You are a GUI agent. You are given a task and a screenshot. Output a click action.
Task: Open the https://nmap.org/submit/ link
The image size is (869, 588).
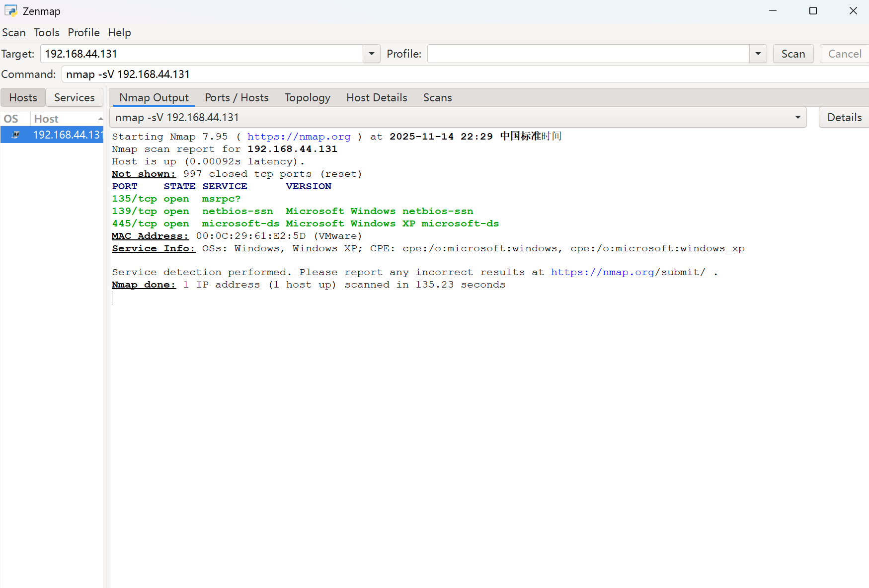[628, 272]
